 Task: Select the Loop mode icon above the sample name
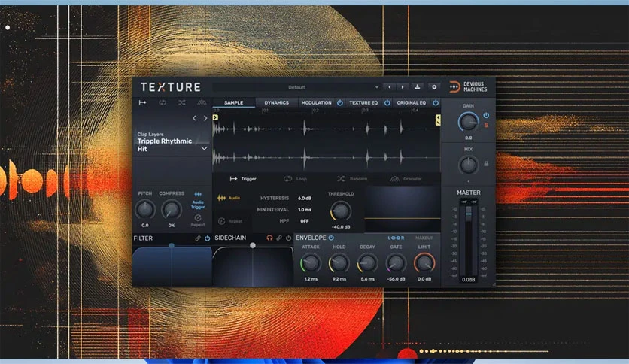click(x=163, y=102)
